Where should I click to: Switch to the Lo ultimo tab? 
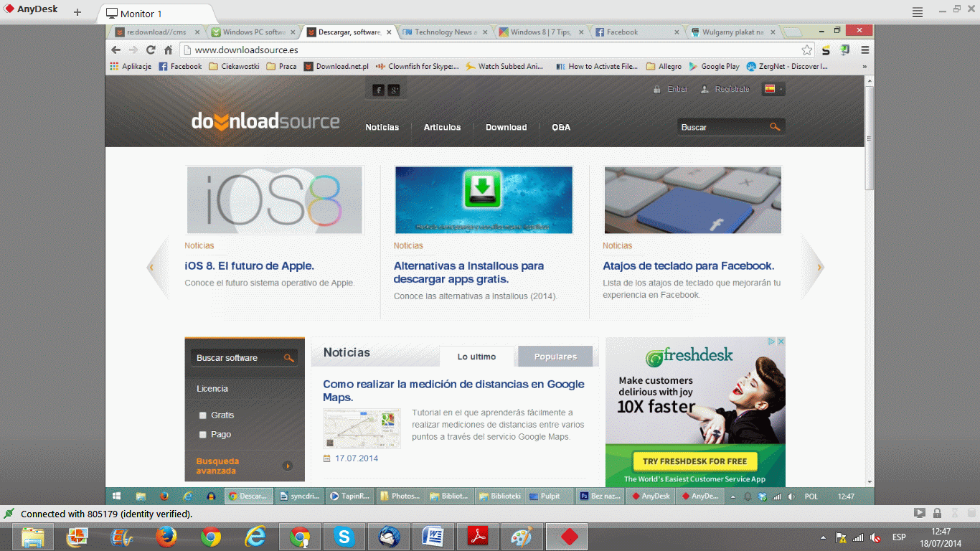click(x=477, y=357)
